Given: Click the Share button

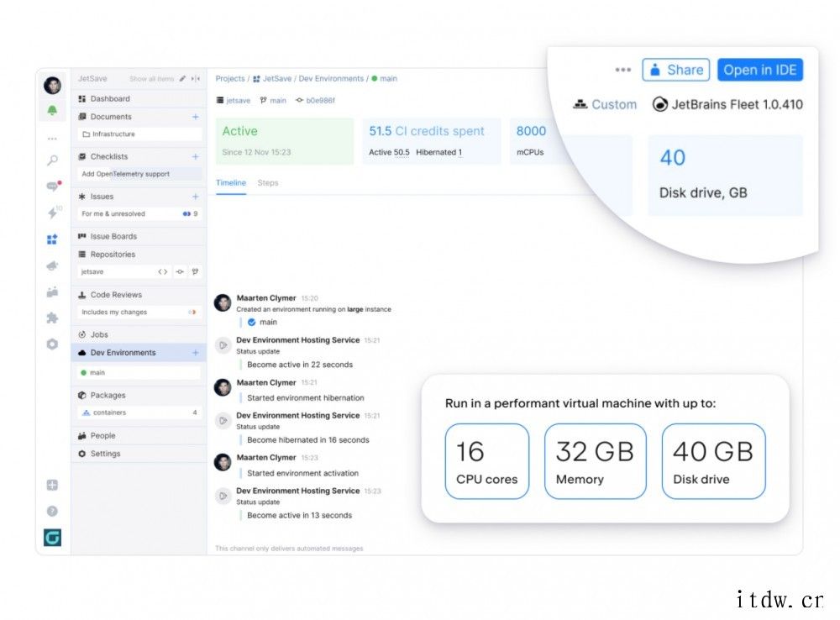Looking at the screenshot, I should tap(676, 71).
